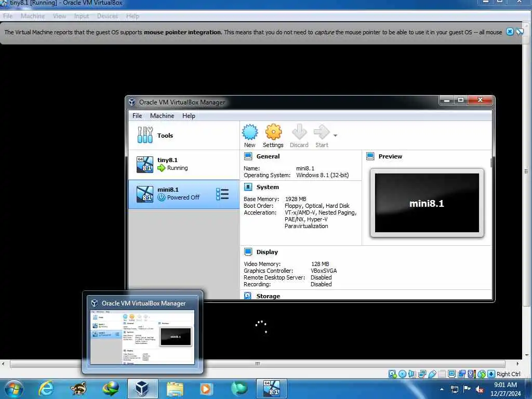Open Machine menu in VirtualBox Manager
Image resolution: width=532 pixels, height=399 pixels.
(x=162, y=116)
